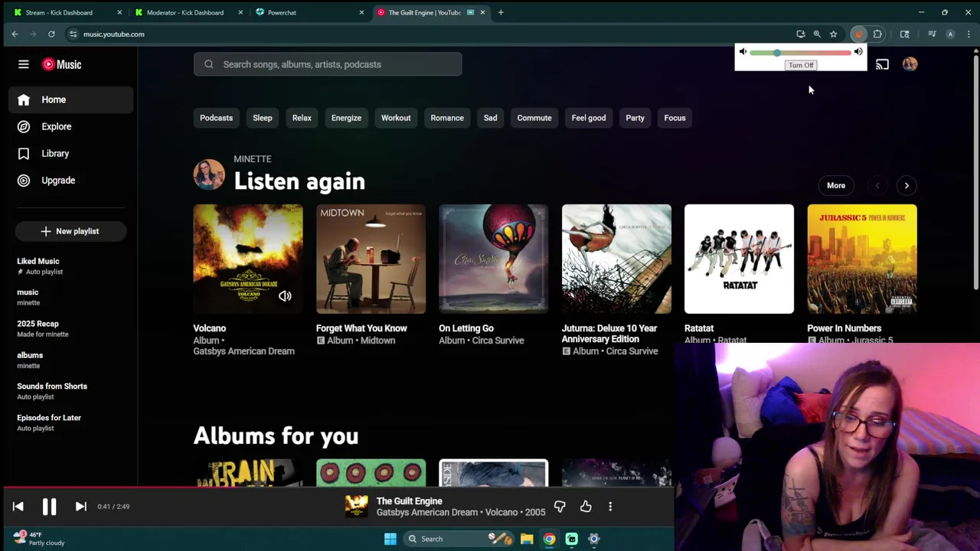980x551 pixels.
Task: Click now playing album art thumbnail
Action: pyautogui.click(x=356, y=507)
